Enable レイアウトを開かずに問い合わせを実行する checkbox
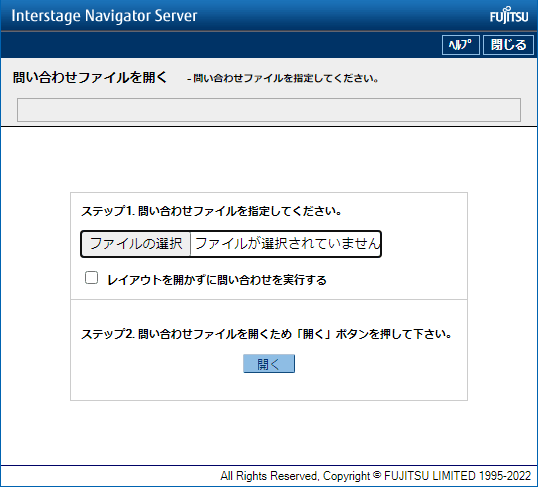Image resolution: width=538 pixels, height=487 pixels. 91,278
